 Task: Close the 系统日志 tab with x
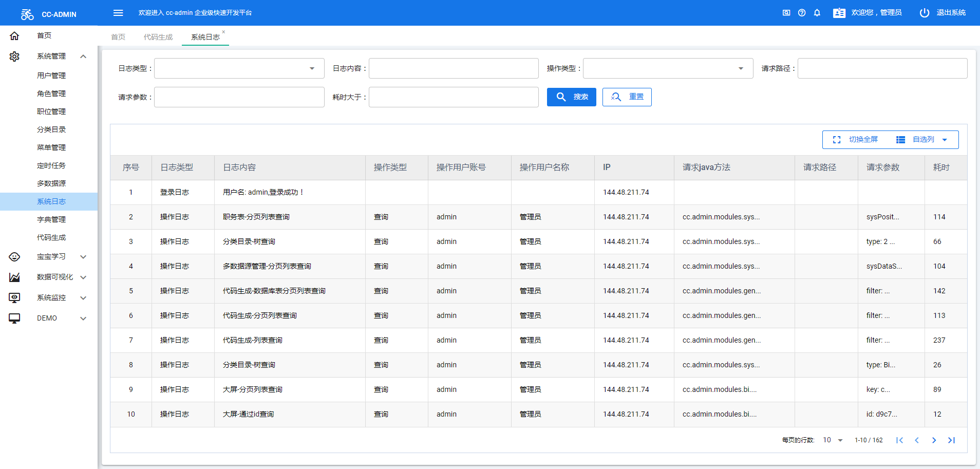coord(223,32)
